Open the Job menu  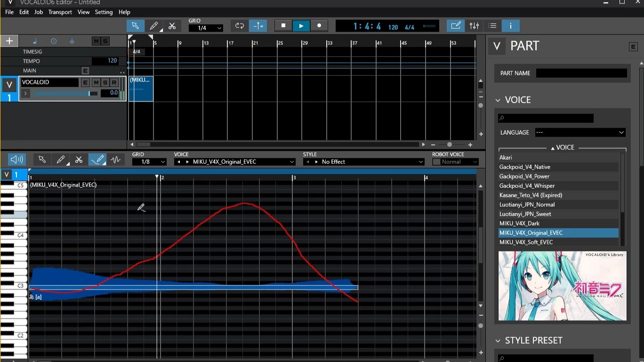[39, 12]
